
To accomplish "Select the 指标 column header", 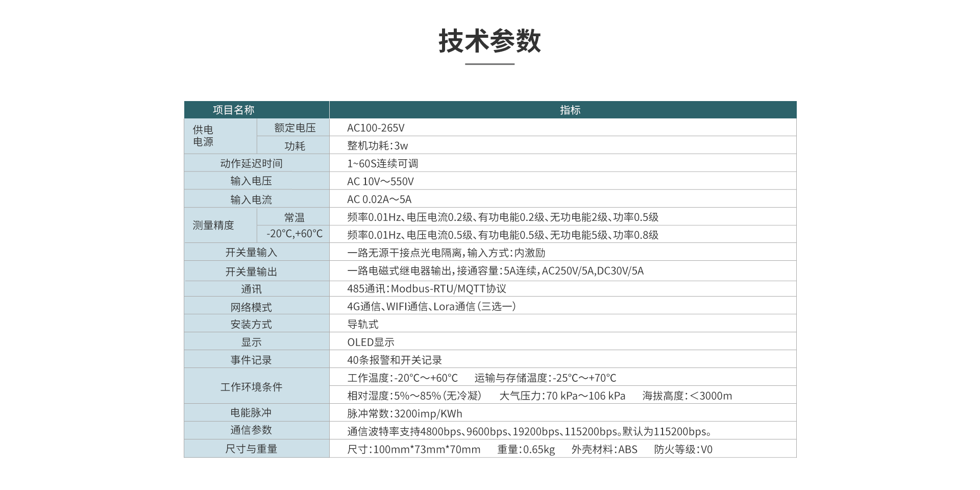I will (571, 110).
